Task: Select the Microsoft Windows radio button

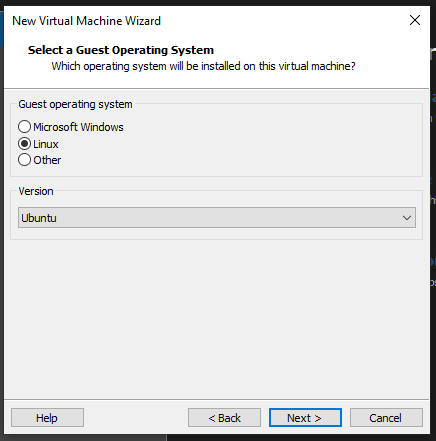Action: 24,127
